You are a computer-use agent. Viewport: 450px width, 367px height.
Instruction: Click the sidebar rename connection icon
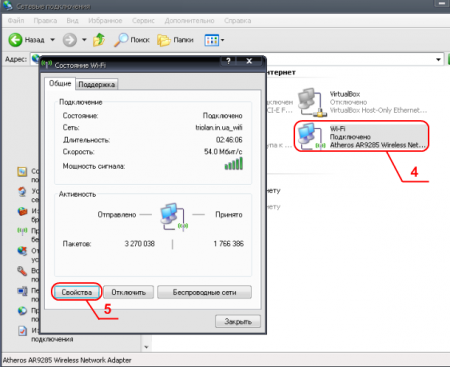(x=22, y=291)
